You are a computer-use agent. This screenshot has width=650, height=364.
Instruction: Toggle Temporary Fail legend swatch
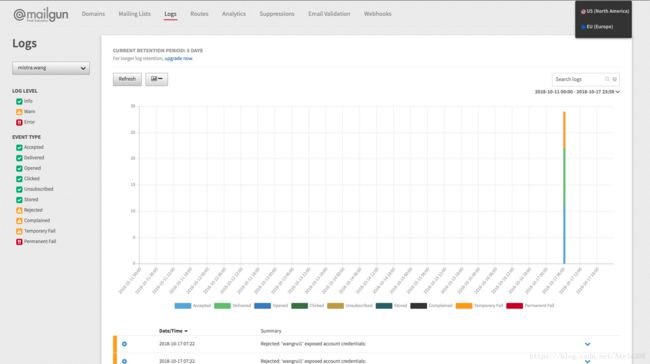(x=464, y=306)
